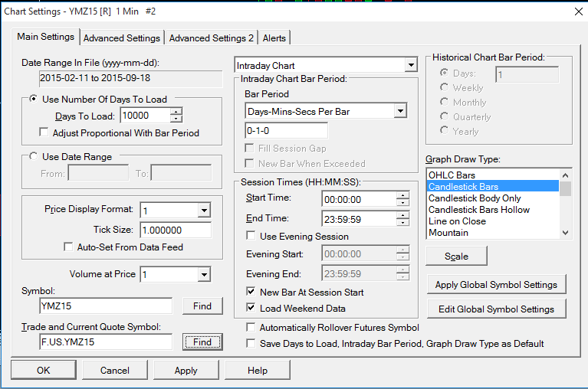Click the Symbol field YMZ15
Screen dimensions: 588x389
pyautogui.click(x=106, y=306)
